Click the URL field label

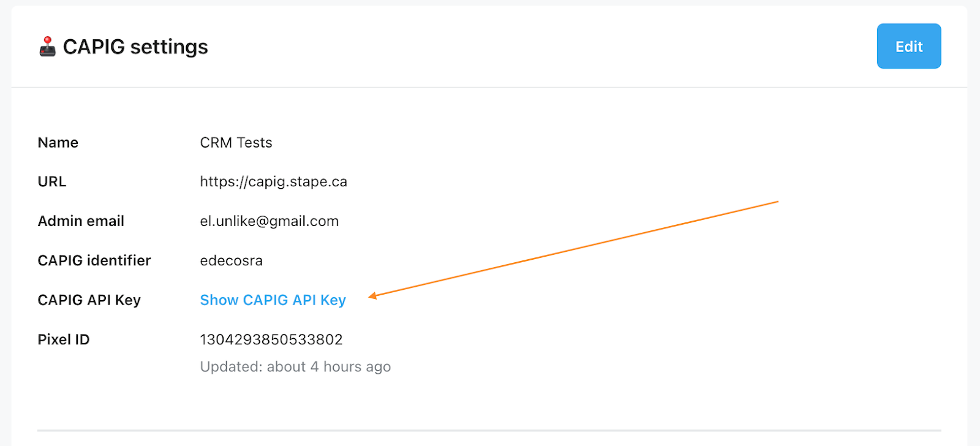coord(52,181)
